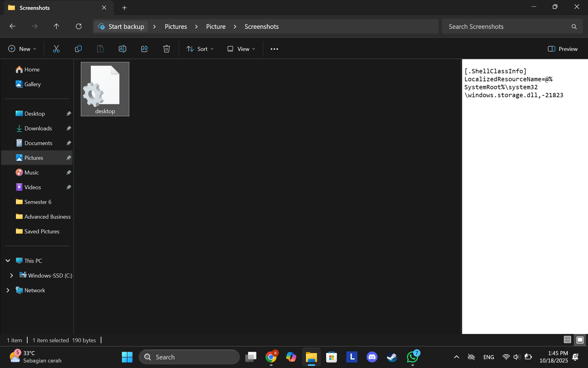This screenshot has width=588, height=368.
Task: Adjust the volume from system tray
Action: [517, 357]
